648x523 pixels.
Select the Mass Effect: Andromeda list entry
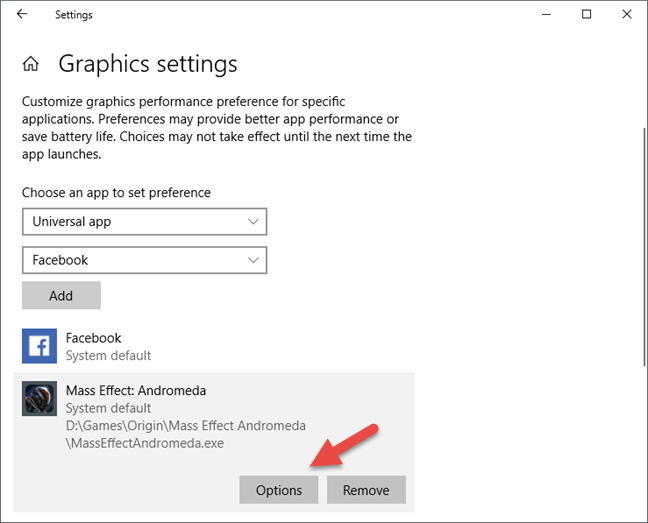(x=214, y=442)
